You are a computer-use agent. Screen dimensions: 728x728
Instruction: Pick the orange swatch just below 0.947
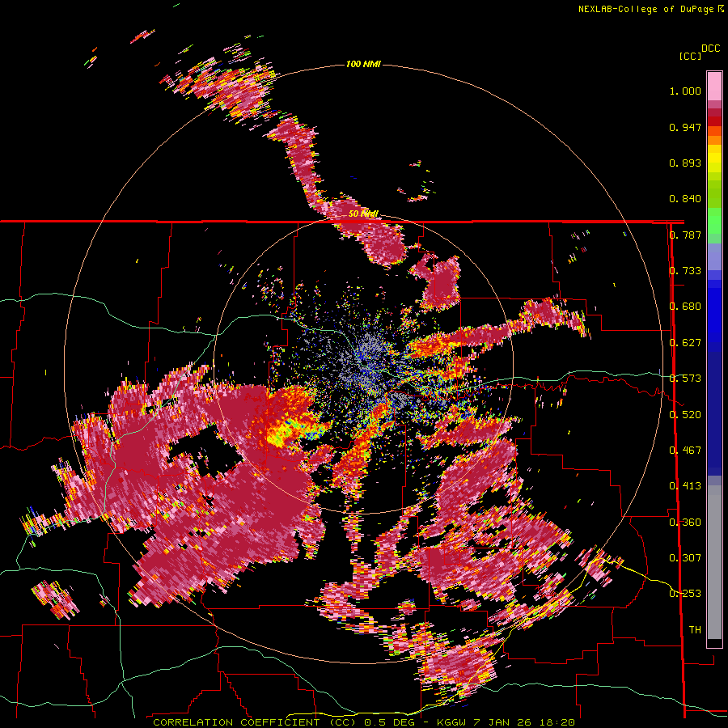[714, 131]
